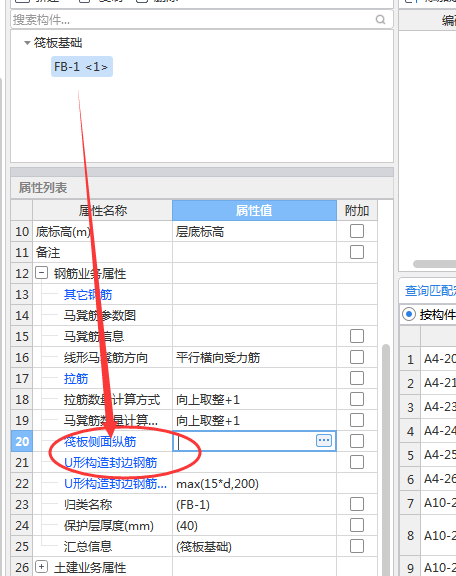
Task: Click the properties list vertical scrollbar
Action: [x=385, y=459]
